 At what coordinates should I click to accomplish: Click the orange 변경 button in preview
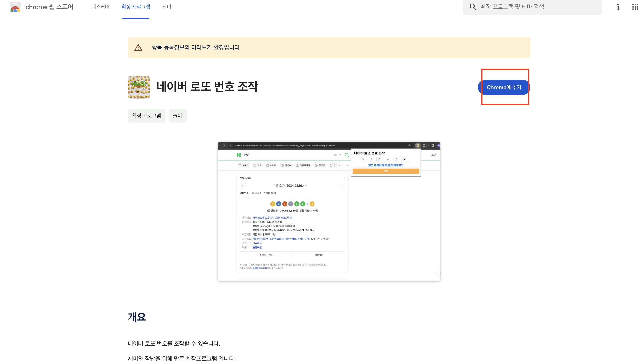pyautogui.click(x=386, y=171)
